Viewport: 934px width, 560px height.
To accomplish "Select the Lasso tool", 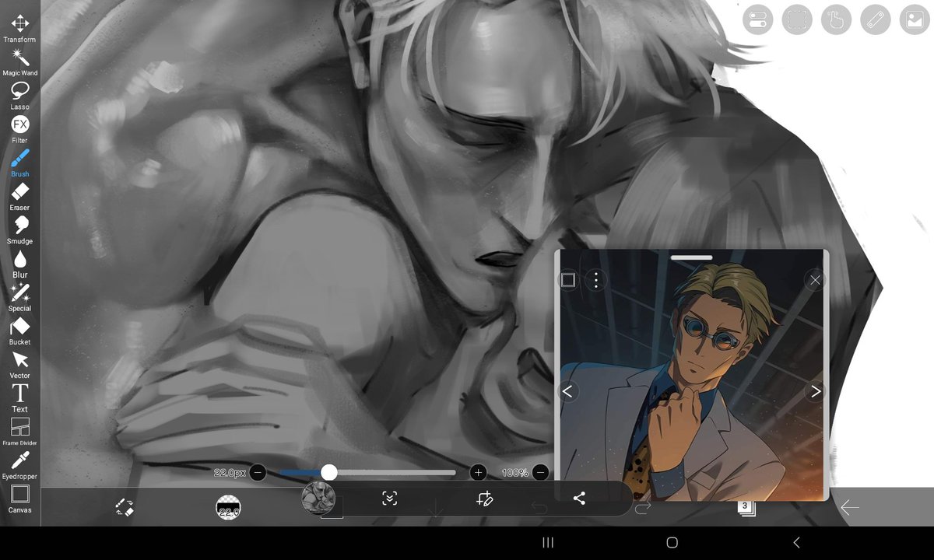I will tap(19, 96).
